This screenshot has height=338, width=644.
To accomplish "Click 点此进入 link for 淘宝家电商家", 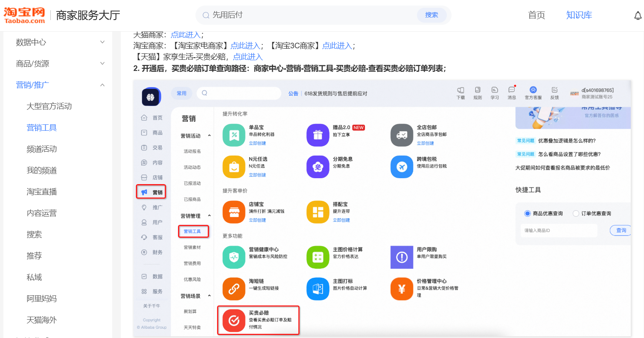I will tap(245, 46).
